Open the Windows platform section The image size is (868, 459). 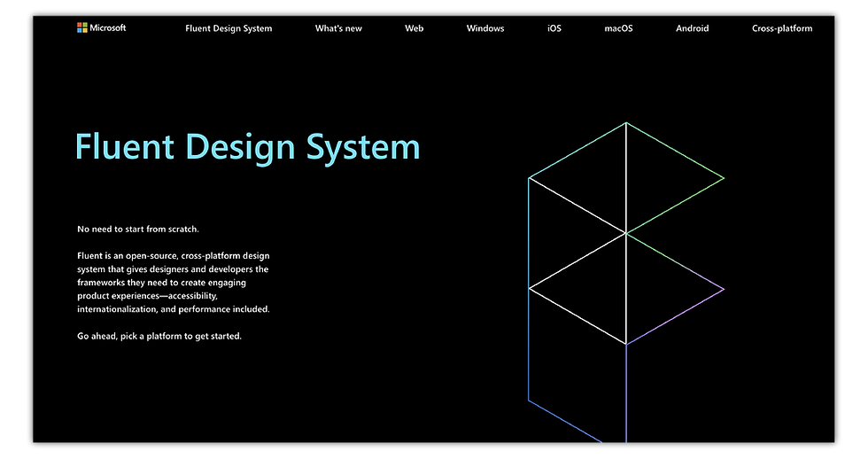click(x=485, y=28)
